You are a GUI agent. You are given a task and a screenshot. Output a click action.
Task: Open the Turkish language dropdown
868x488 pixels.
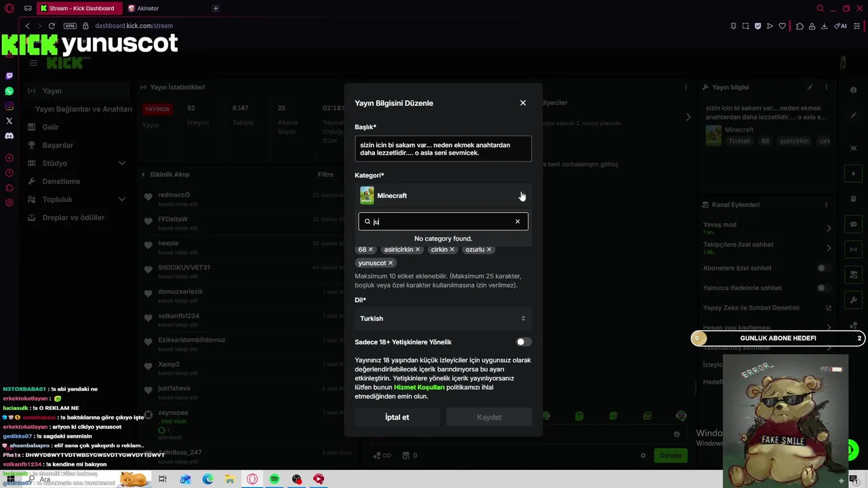click(443, 319)
